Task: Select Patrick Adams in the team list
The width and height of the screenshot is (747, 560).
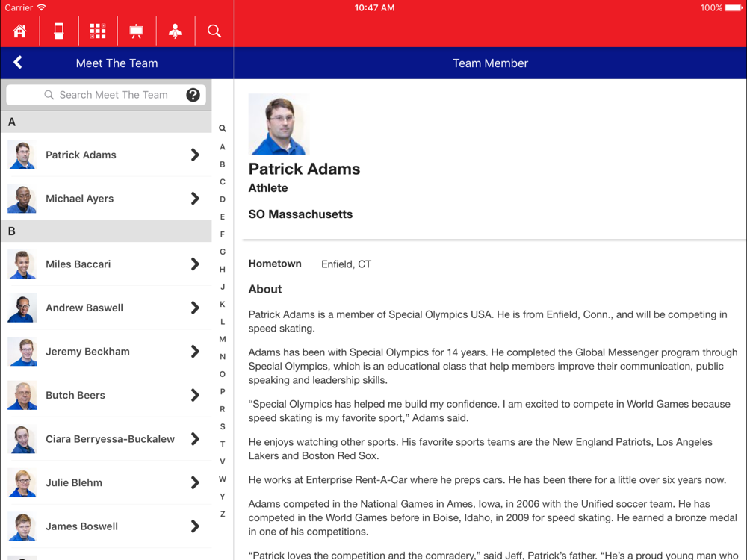Action: click(x=106, y=155)
